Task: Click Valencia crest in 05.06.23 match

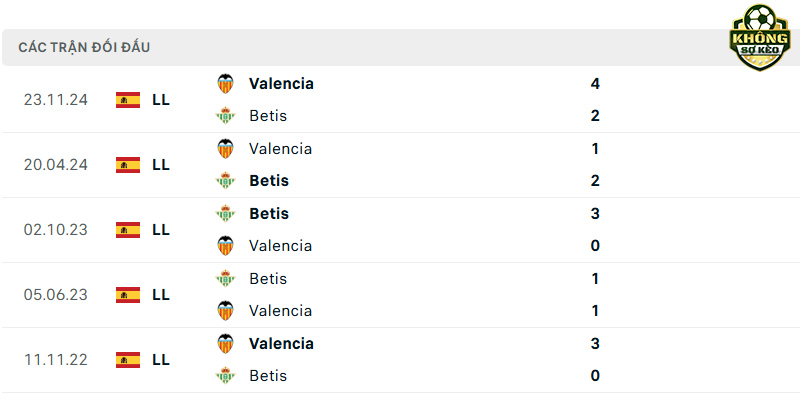Action: tap(225, 311)
